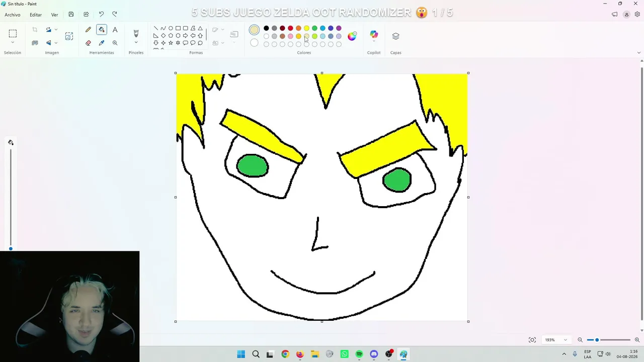Select the Fill bucket tool

click(x=102, y=30)
